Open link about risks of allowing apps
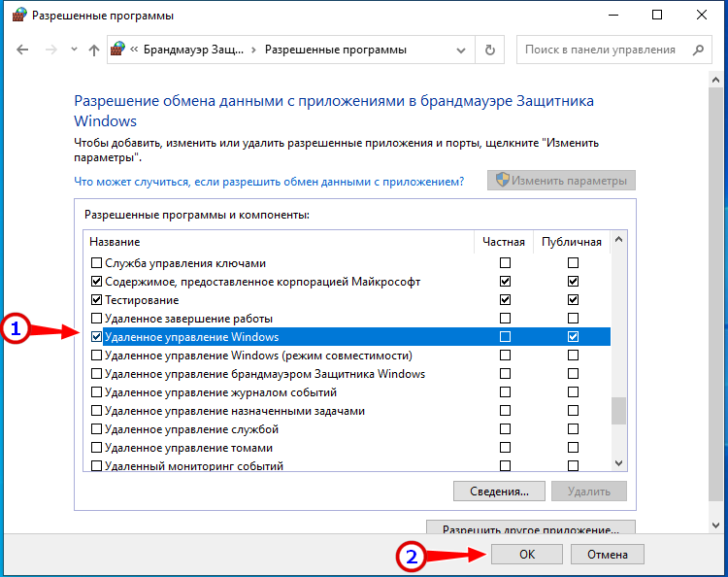The height and width of the screenshot is (577, 728). (x=269, y=182)
